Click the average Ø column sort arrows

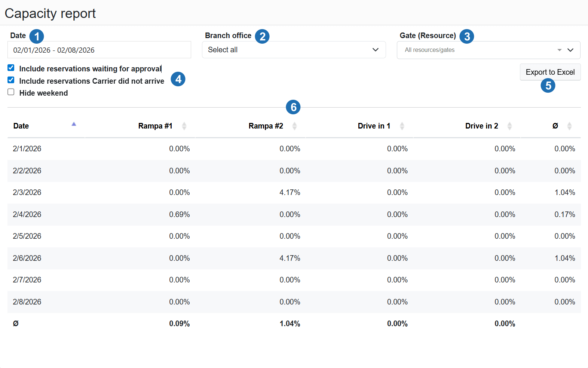tap(569, 126)
